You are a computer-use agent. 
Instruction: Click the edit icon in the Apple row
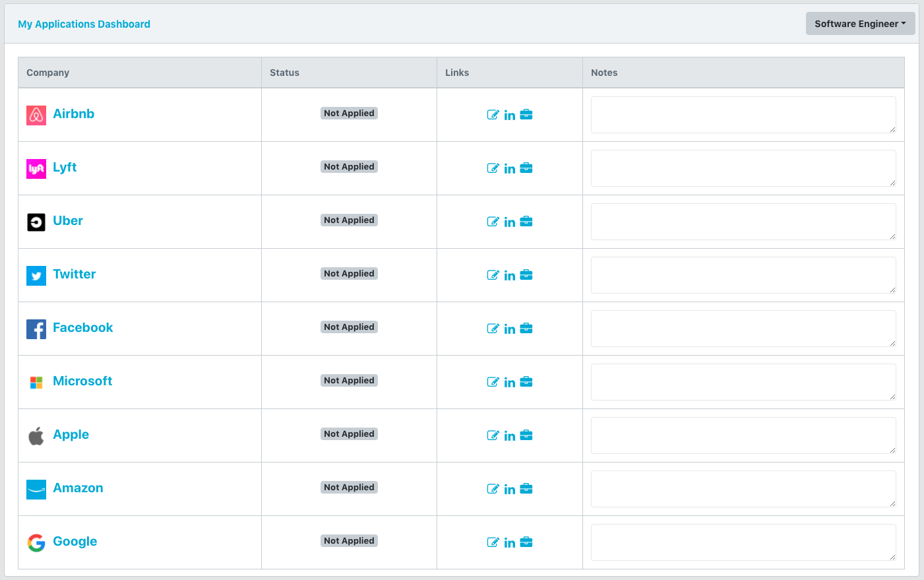(x=493, y=435)
